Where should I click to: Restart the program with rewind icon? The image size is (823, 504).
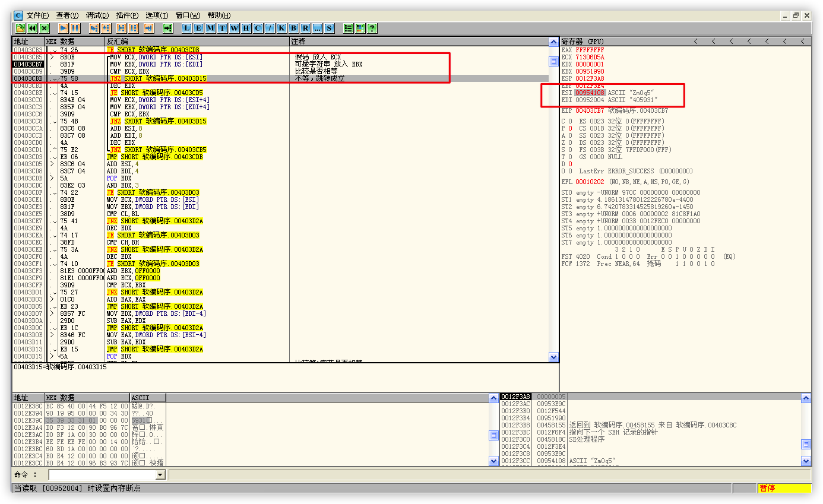pyautogui.click(x=32, y=28)
